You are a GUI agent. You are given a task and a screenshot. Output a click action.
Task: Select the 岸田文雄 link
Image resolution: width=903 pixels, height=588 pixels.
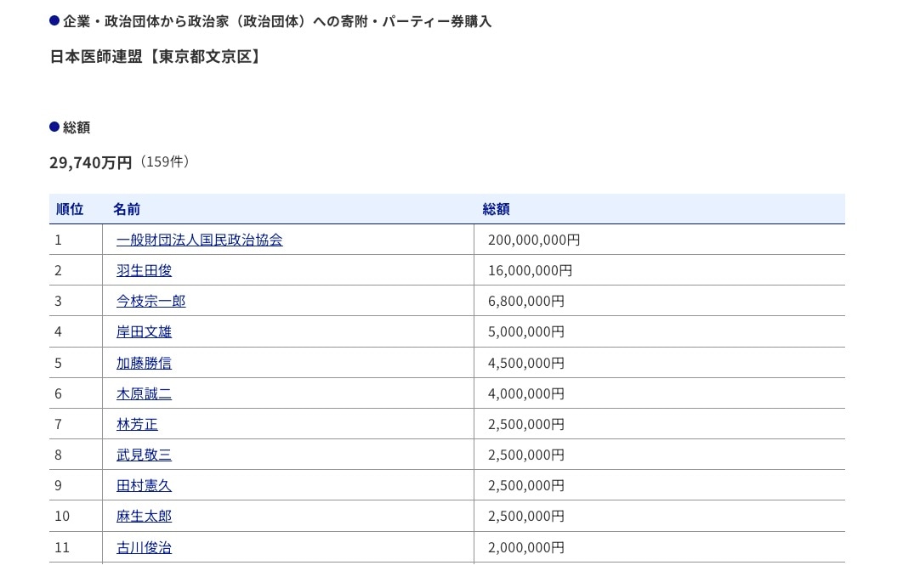144,332
